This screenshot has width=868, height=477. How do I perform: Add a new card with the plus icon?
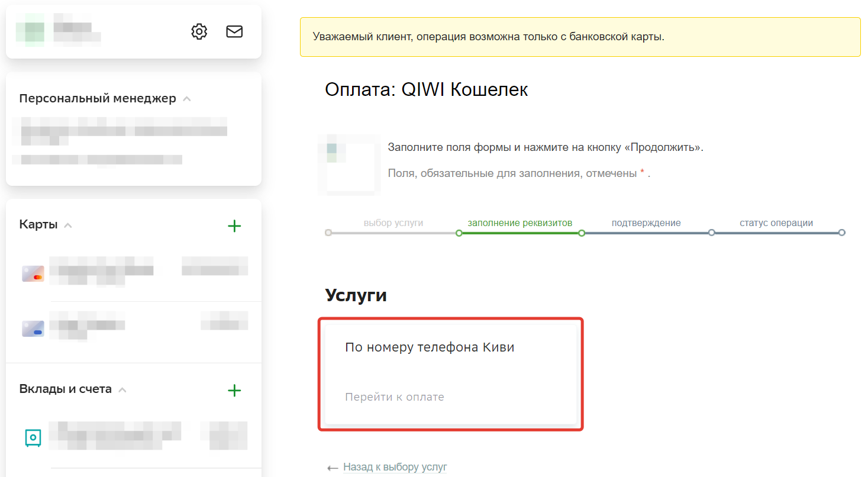(234, 225)
